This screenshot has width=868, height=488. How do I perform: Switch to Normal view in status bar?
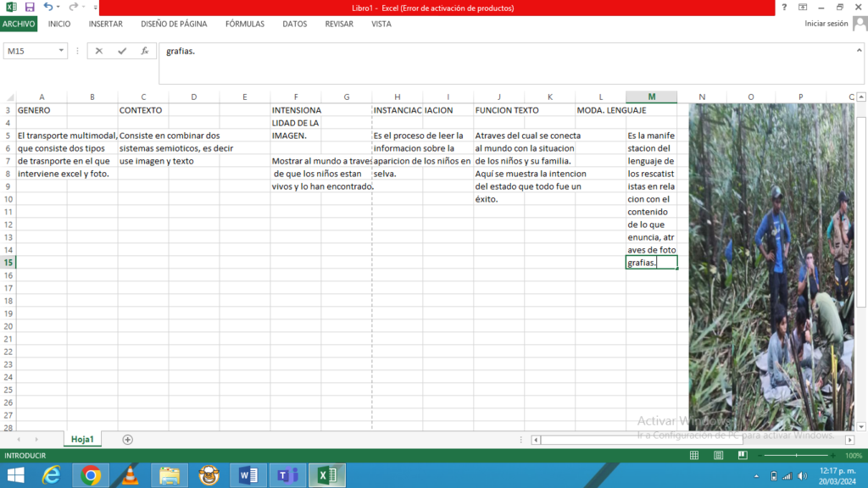coord(694,455)
